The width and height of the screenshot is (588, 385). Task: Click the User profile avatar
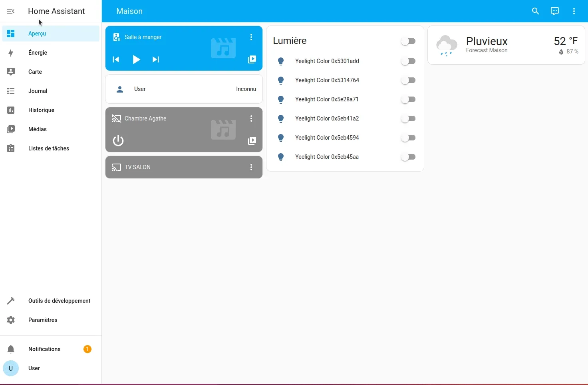click(x=11, y=368)
